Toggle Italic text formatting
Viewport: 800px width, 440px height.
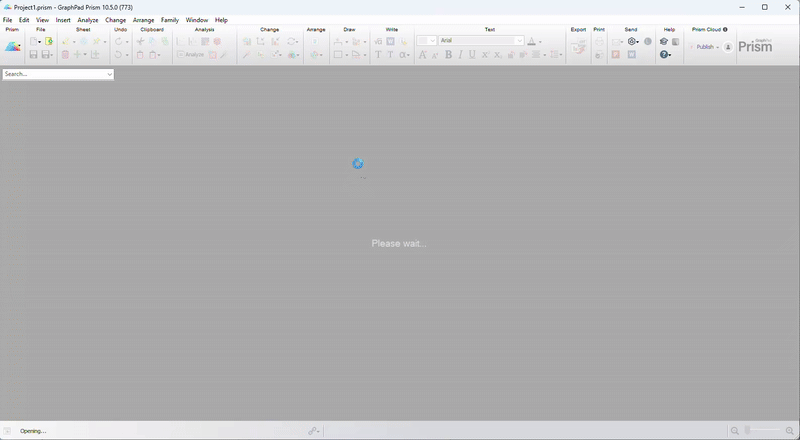[x=460, y=55]
